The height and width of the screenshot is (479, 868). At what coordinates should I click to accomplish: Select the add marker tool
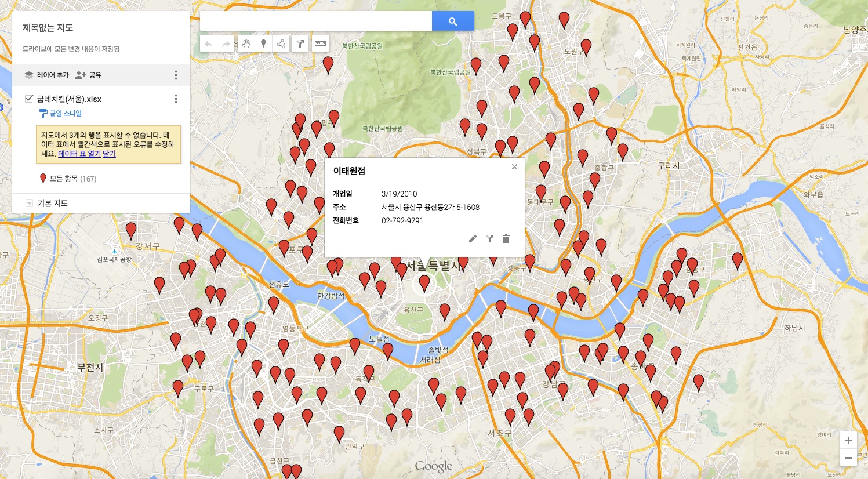coord(264,43)
